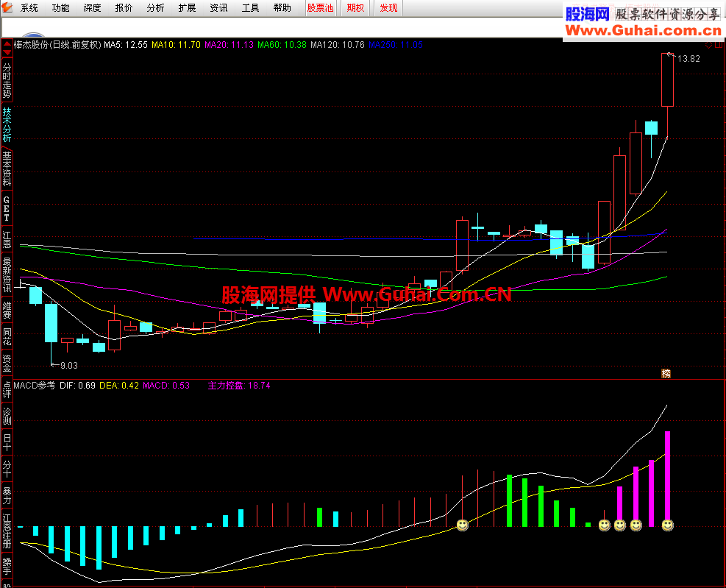Click the MA250: 11.05 indicator label
The image size is (726, 588).
(x=396, y=45)
